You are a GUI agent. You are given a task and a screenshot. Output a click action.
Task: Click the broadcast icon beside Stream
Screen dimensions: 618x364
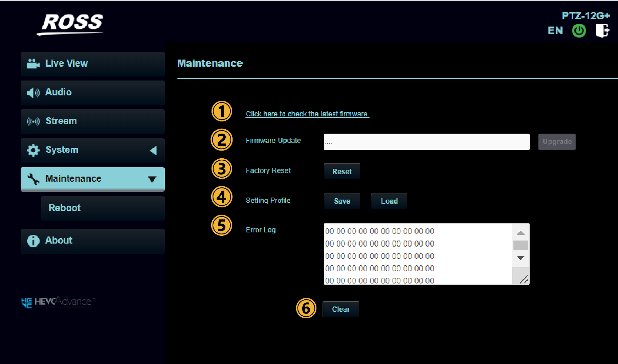coord(33,121)
